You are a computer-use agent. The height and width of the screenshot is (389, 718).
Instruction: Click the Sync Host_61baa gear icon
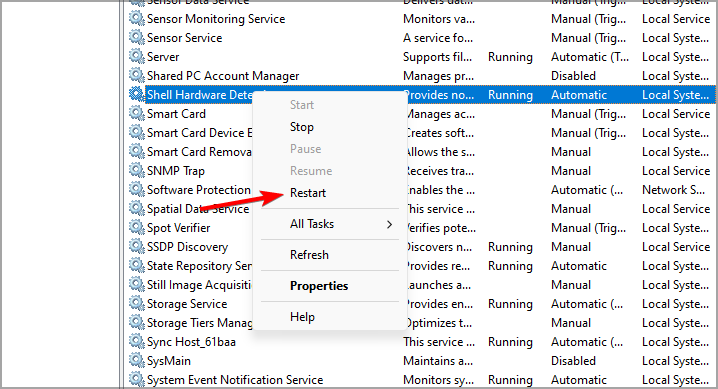[x=136, y=341]
